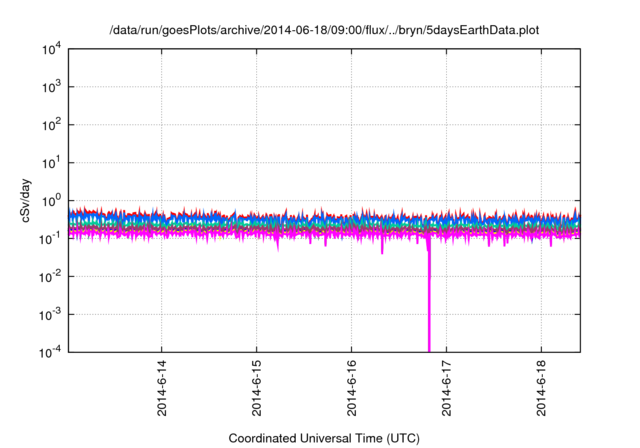The width and height of the screenshot is (640, 448).
Task: Click the Coordinated Universal Time axis label
Action: tap(324, 438)
